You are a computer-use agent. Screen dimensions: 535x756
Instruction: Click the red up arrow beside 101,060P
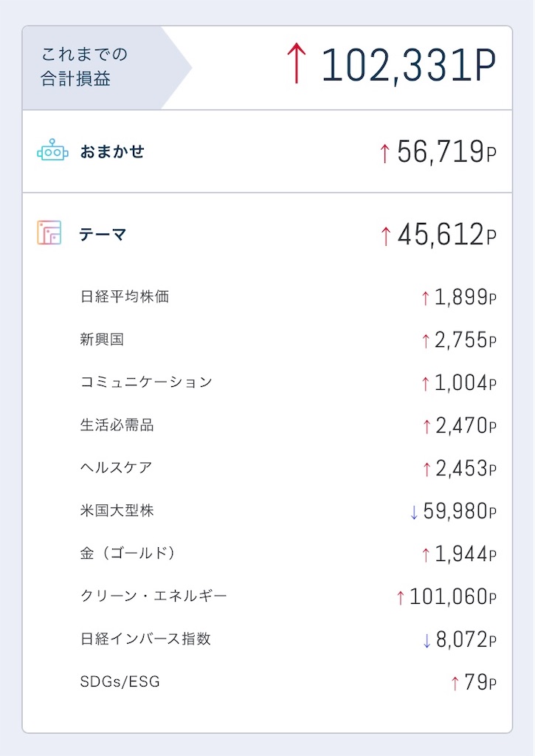coord(400,598)
